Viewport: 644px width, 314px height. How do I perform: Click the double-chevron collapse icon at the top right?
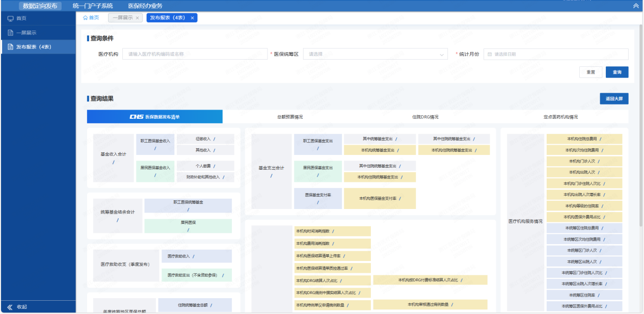[x=635, y=6]
